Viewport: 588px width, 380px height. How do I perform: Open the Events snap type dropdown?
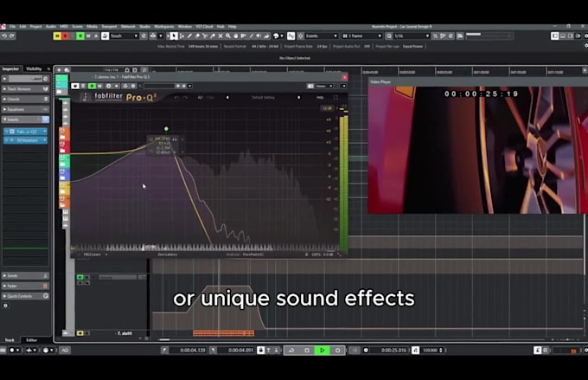coord(322,36)
